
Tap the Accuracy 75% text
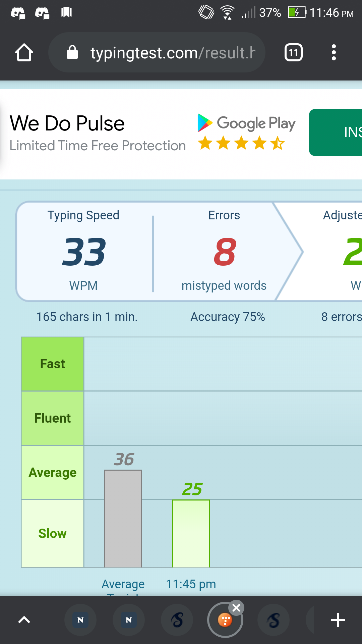[x=228, y=317]
